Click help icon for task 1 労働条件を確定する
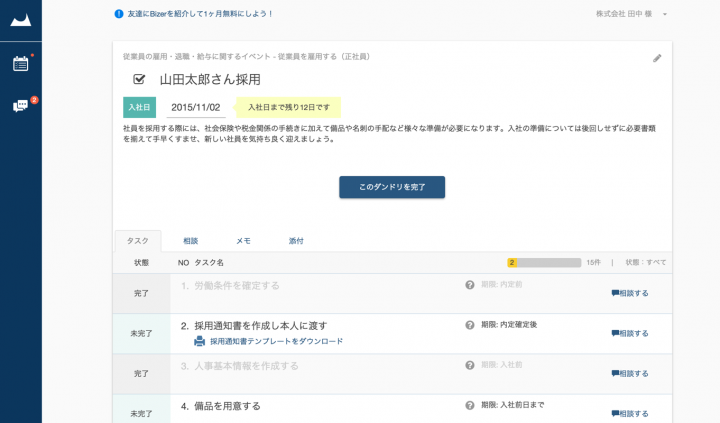This screenshot has width=720, height=423. pyautogui.click(x=469, y=285)
